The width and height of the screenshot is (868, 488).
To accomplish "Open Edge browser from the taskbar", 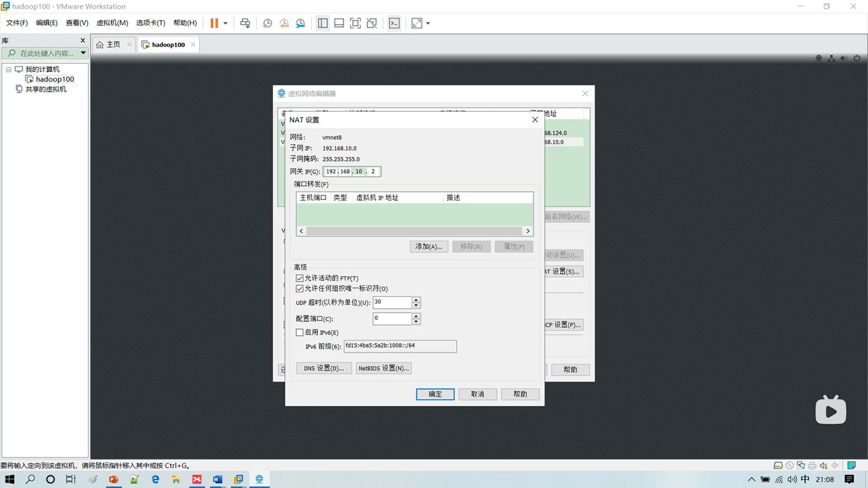I will pyautogui.click(x=155, y=479).
